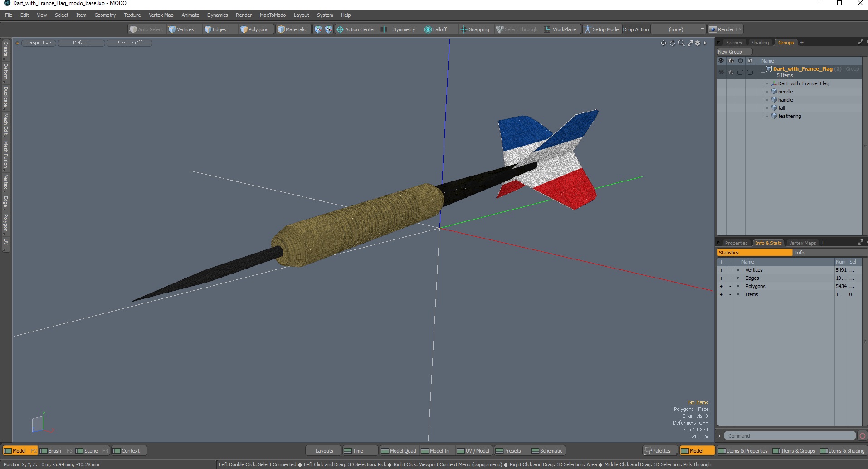Click the Command input field
The height and width of the screenshot is (469, 868).
789,436
